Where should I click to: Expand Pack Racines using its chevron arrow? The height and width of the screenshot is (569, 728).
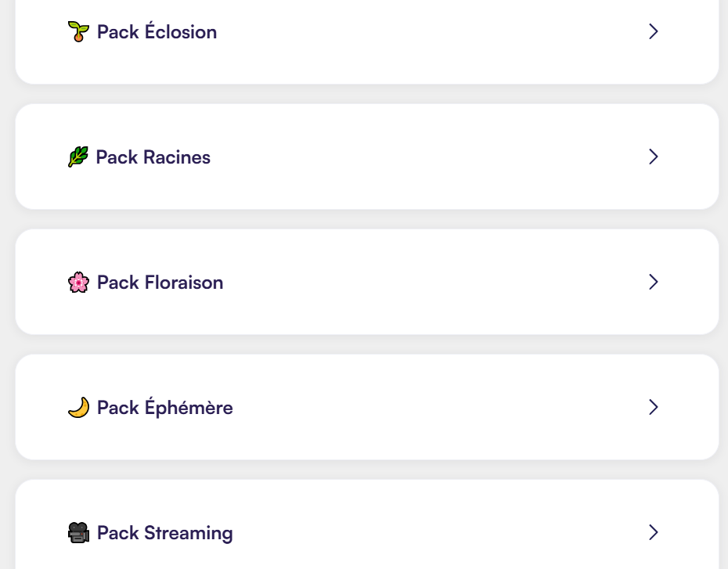coord(654,157)
